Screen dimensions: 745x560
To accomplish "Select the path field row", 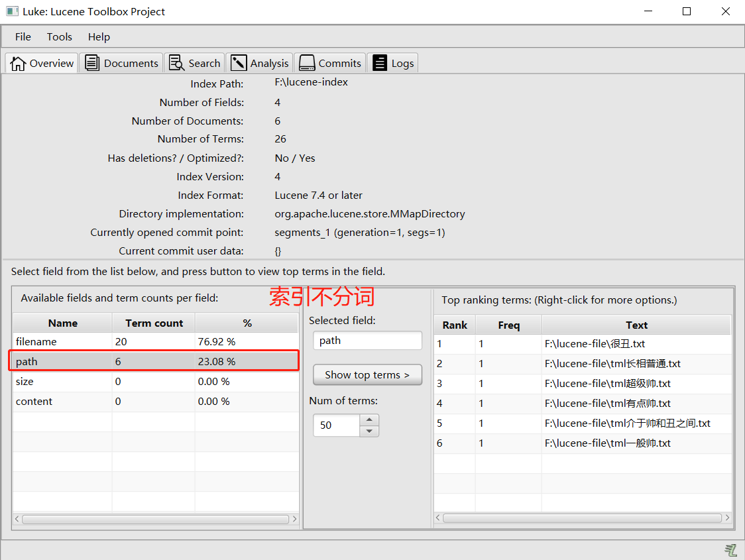I will 156,361.
